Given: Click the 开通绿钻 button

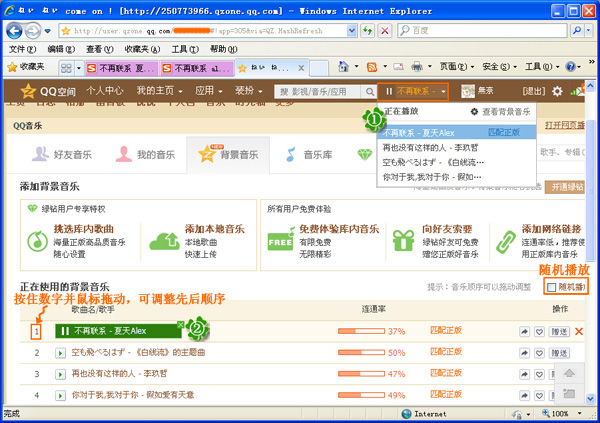Looking at the screenshot, I should click(x=565, y=187).
